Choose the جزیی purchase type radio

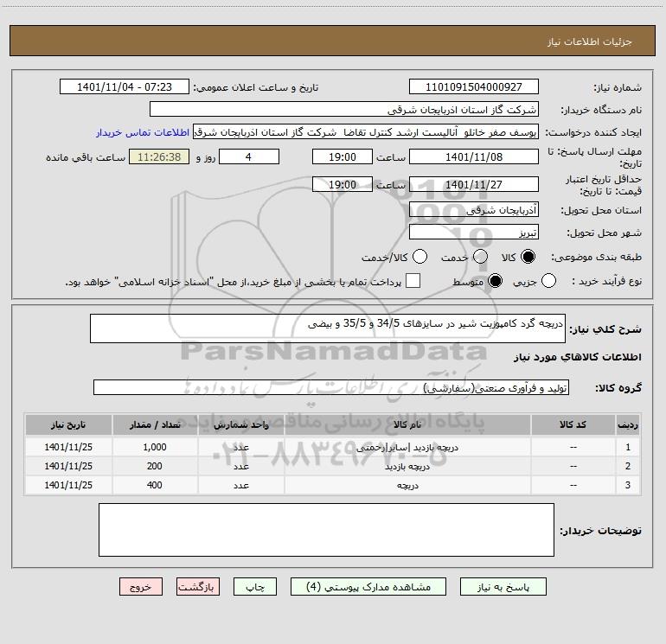coord(548,281)
